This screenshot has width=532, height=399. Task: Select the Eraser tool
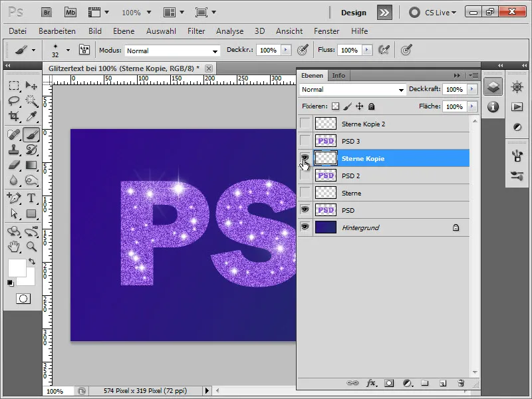coord(14,165)
